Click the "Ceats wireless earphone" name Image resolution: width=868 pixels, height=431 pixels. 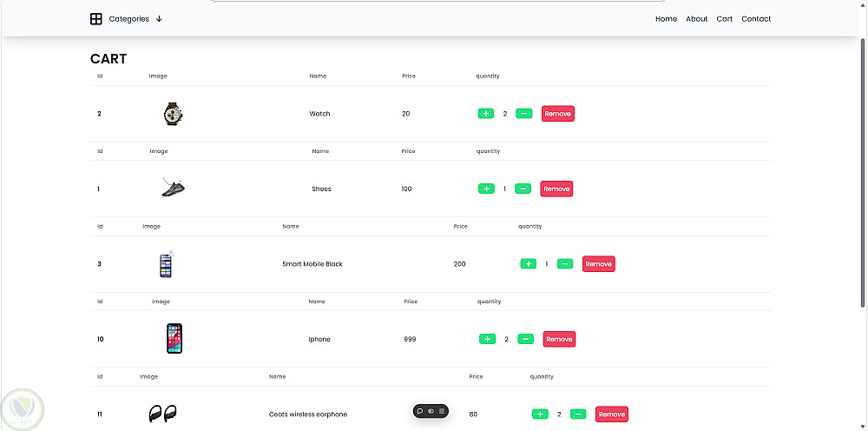pyautogui.click(x=308, y=414)
